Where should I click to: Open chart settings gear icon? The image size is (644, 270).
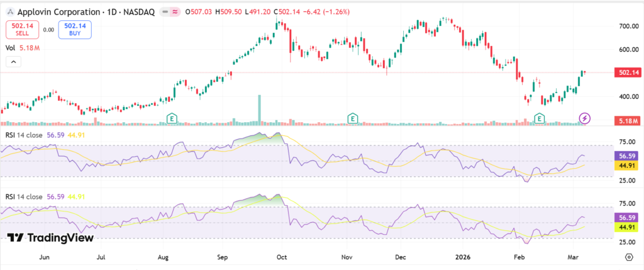pyautogui.click(x=629, y=257)
